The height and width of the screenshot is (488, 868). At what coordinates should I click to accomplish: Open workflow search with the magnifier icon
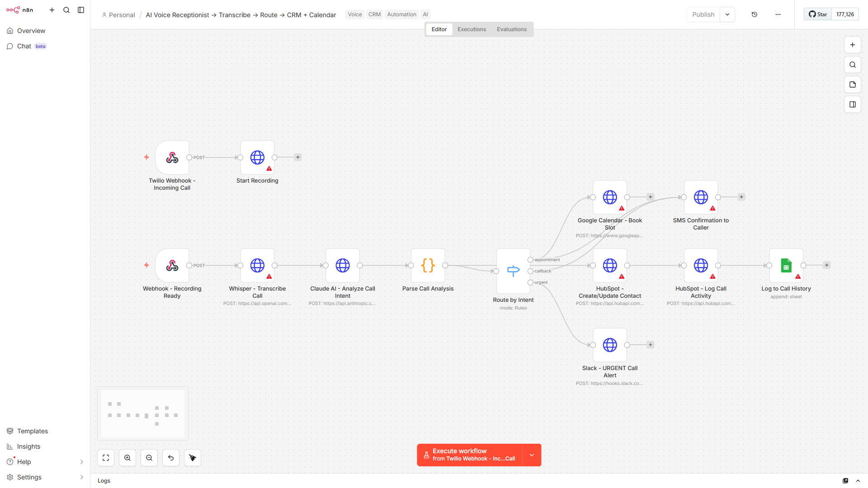point(853,65)
